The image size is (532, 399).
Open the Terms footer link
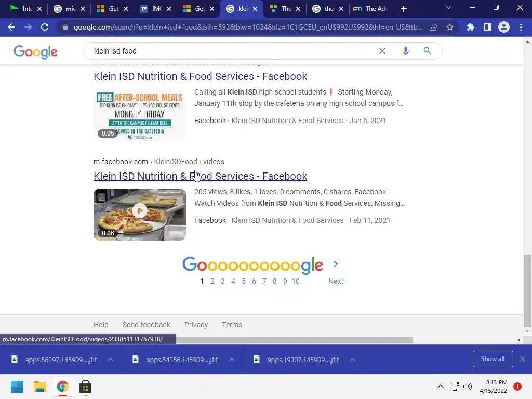232,325
